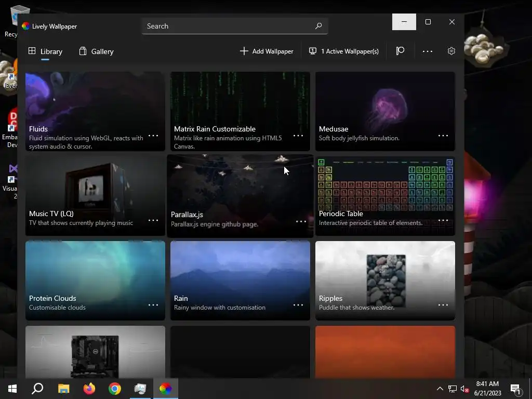Image resolution: width=532 pixels, height=399 pixels.
Task: Close the Lively Wallpaper window
Action: 452,22
